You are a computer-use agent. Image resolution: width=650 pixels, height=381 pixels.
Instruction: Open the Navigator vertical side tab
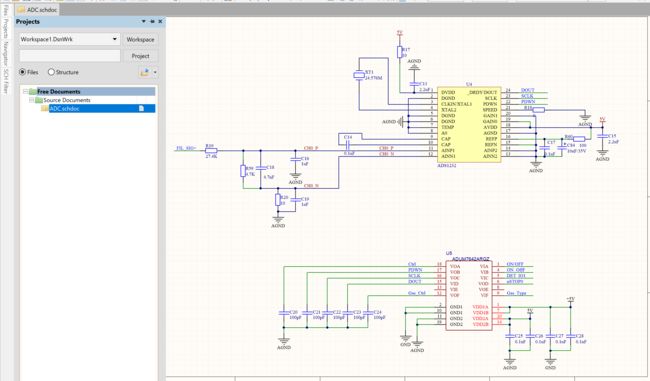click(x=5, y=53)
